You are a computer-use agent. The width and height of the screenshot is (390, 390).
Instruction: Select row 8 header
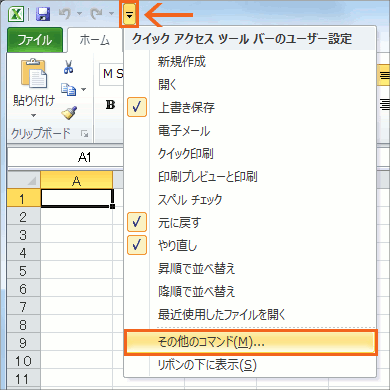(x=24, y=325)
